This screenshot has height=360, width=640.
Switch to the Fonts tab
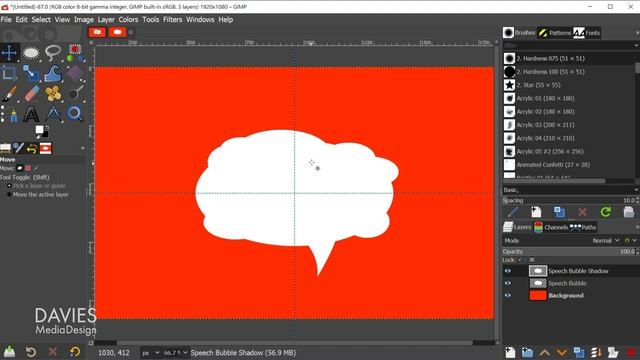point(587,33)
